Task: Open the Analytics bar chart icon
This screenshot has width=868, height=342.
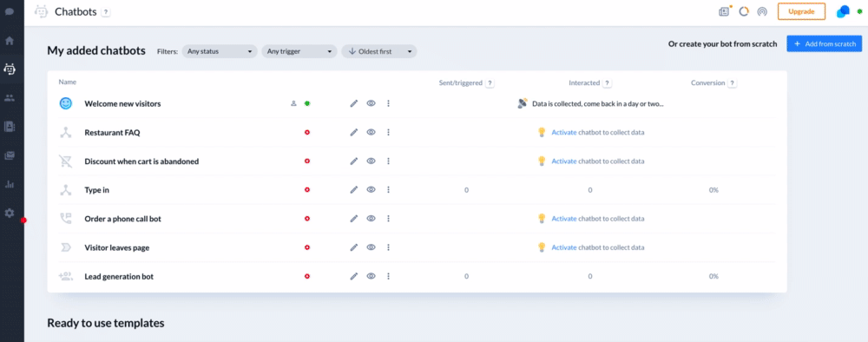Action: [10, 184]
